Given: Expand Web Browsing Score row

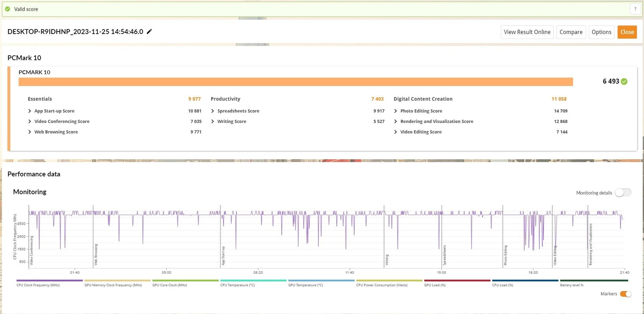Looking at the screenshot, I should tap(30, 132).
